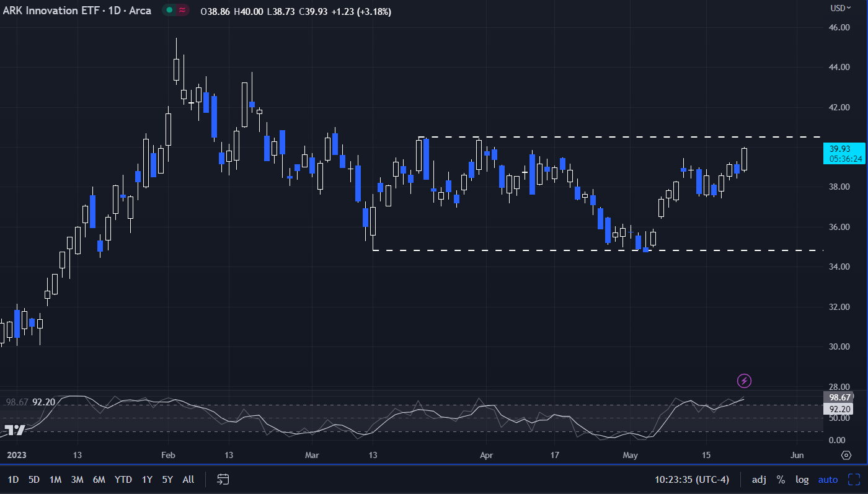868x494 pixels.
Task: Select the All date range
Action: 188,479
